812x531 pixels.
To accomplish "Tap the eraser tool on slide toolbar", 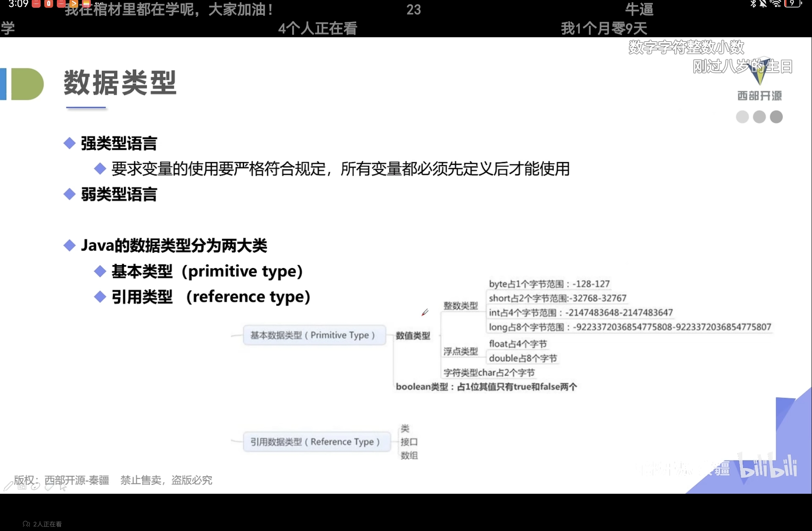I will (x=49, y=486).
